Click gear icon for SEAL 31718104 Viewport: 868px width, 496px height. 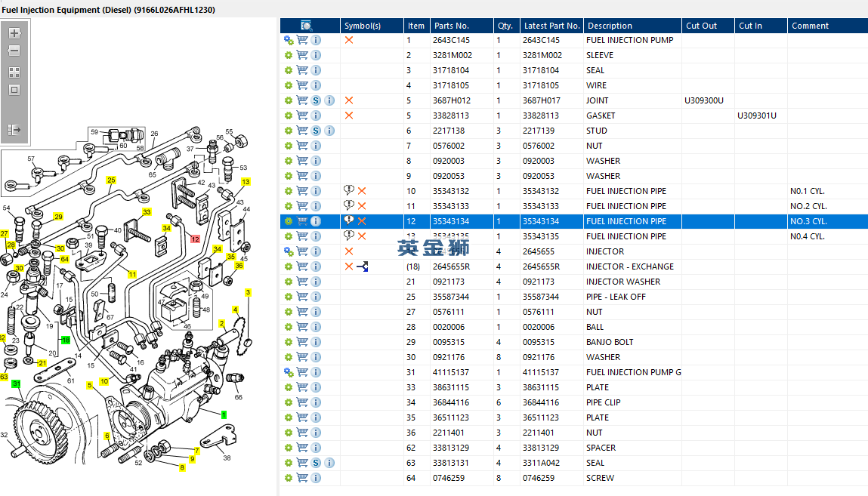click(289, 70)
